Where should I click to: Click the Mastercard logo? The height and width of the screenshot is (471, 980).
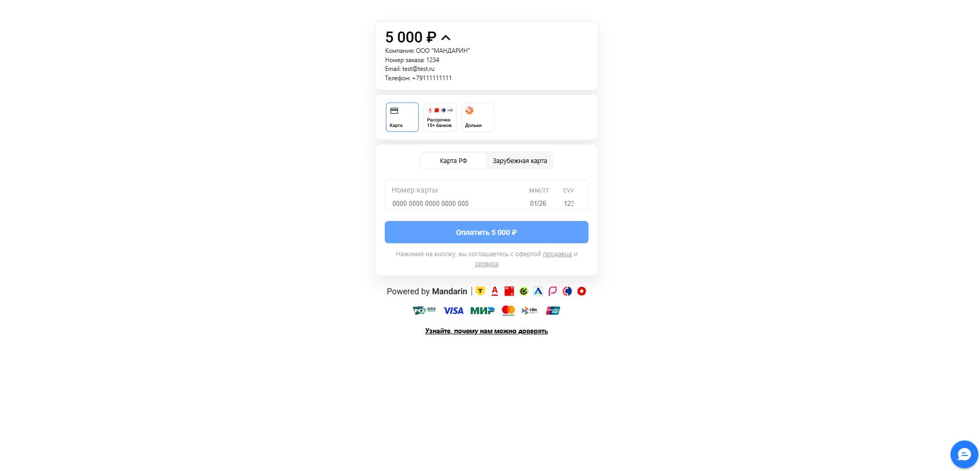[508, 311]
